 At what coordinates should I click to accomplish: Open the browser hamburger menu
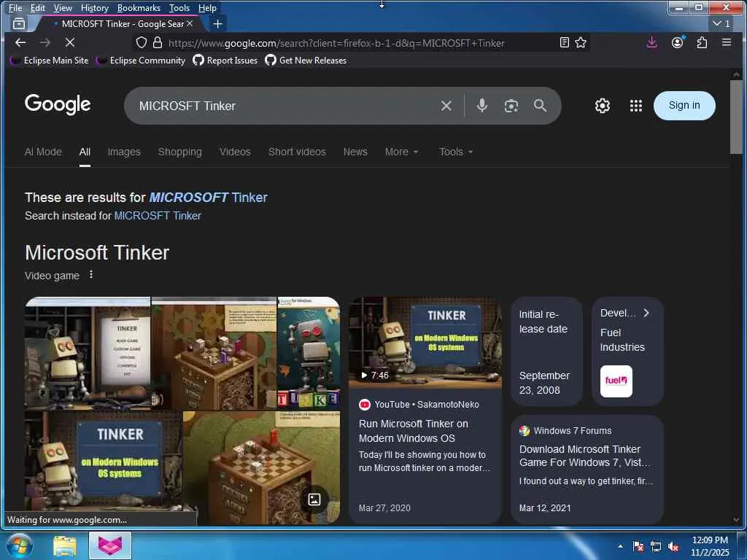tap(727, 42)
